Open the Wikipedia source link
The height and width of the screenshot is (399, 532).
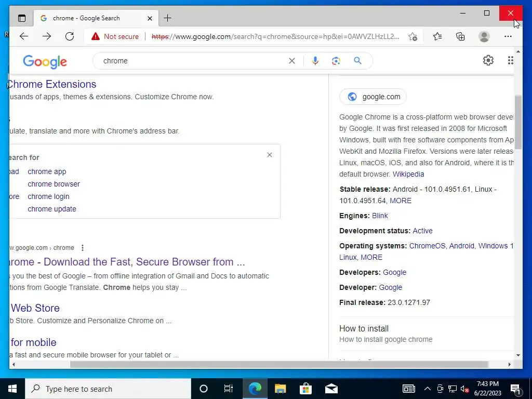(x=408, y=174)
